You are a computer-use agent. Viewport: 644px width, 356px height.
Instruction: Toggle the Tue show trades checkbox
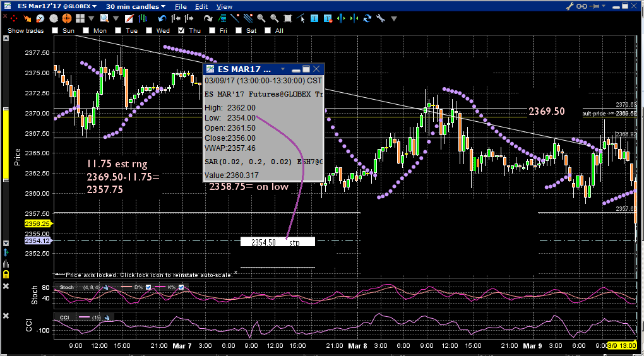pyautogui.click(x=118, y=30)
